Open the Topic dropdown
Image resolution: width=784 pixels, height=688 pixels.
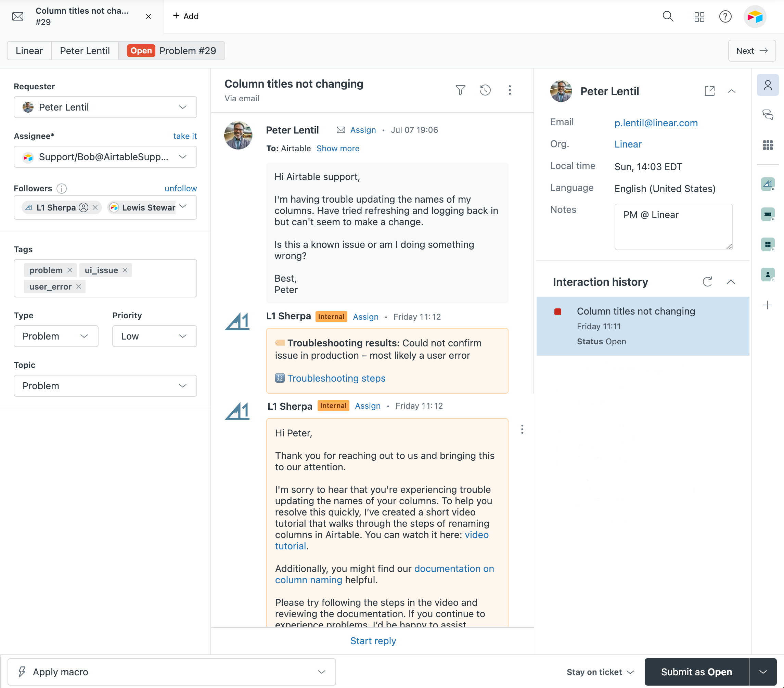click(105, 386)
